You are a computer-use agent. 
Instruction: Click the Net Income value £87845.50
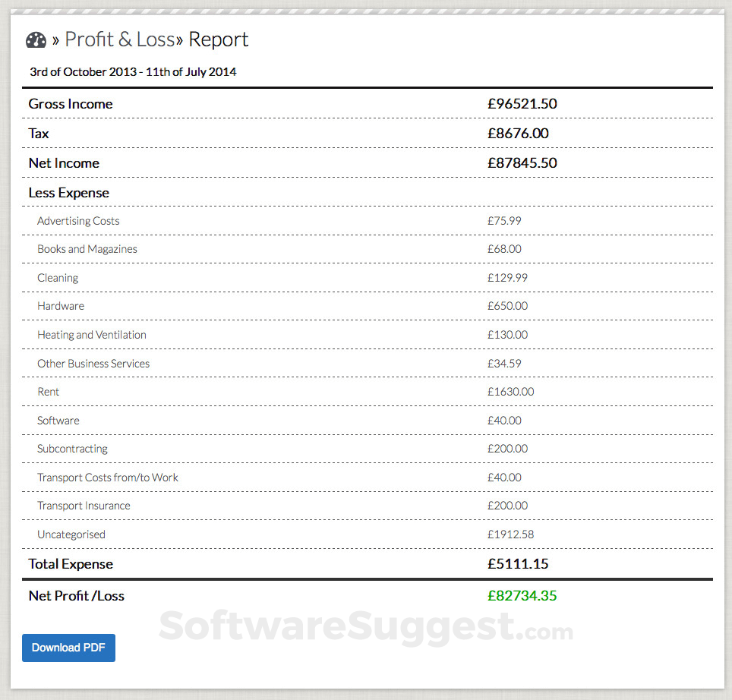(x=522, y=163)
